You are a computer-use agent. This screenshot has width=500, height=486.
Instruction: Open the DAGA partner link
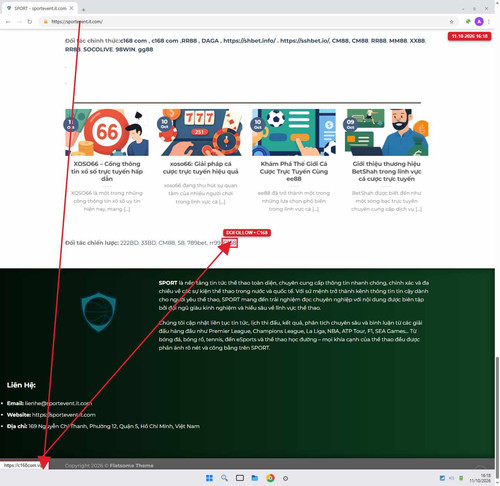pos(210,41)
